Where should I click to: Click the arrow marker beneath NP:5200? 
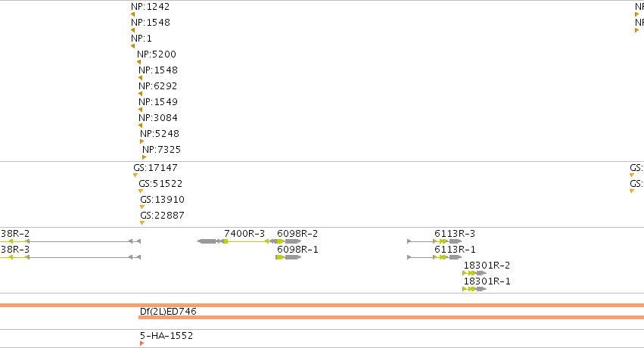[138, 62]
